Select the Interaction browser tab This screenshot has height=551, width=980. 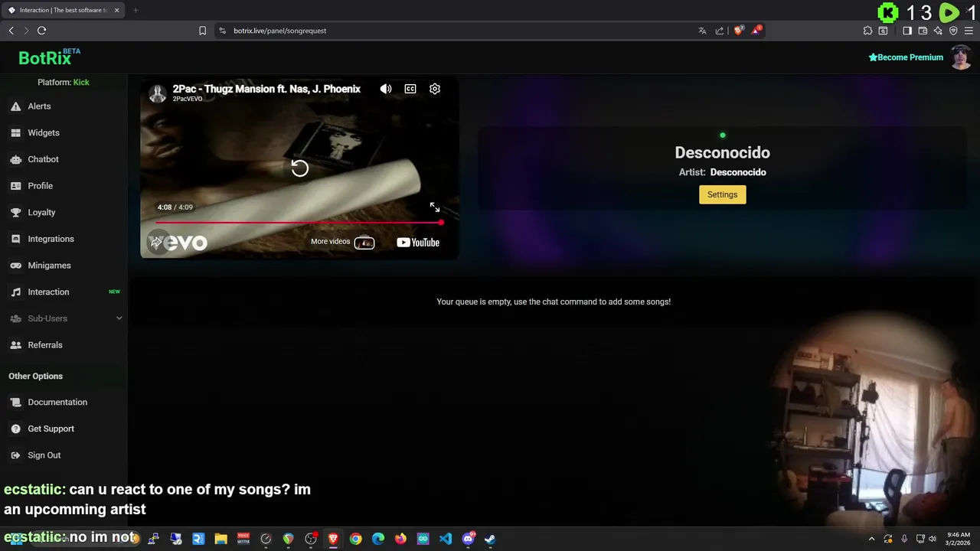click(63, 10)
